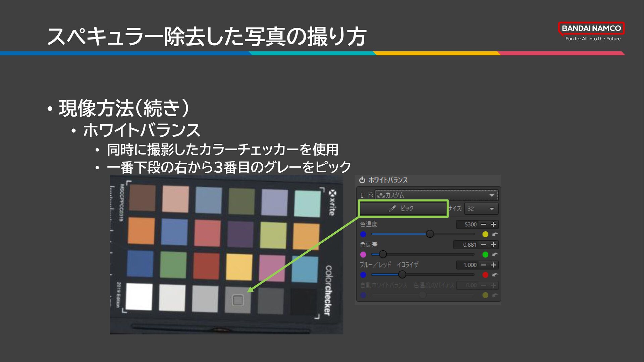This screenshot has height=362, width=644.
Task: Click the 色温度 slider handle
Action: [430, 234]
